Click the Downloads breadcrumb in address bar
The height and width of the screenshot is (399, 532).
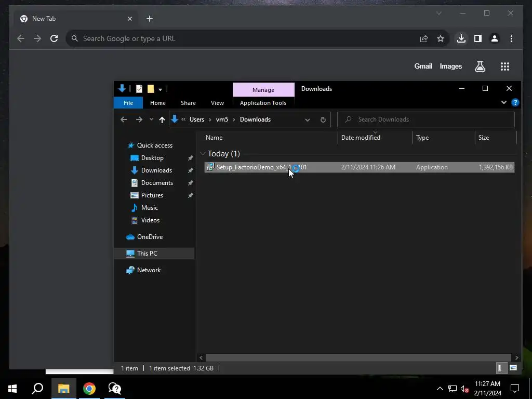pyautogui.click(x=255, y=119)
